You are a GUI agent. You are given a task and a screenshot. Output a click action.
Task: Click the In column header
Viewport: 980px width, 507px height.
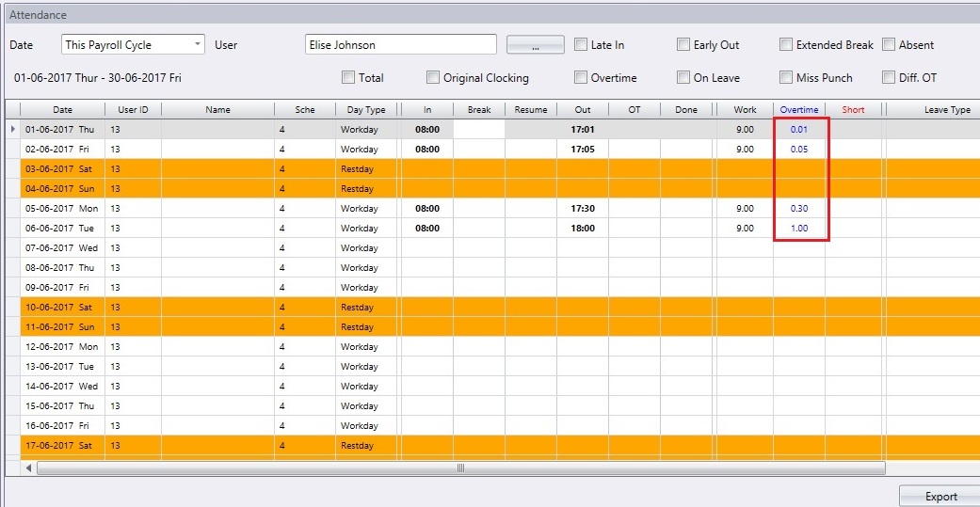tap(427, 110)
